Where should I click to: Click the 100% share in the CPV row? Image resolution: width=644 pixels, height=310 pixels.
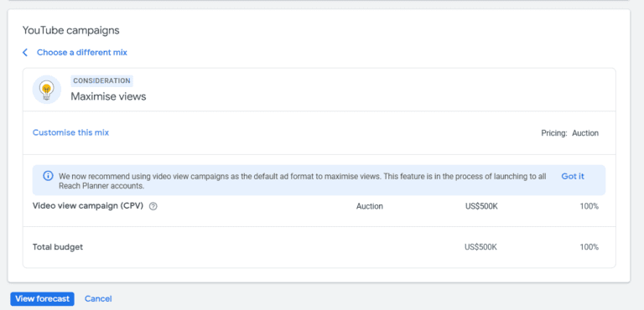589,207
